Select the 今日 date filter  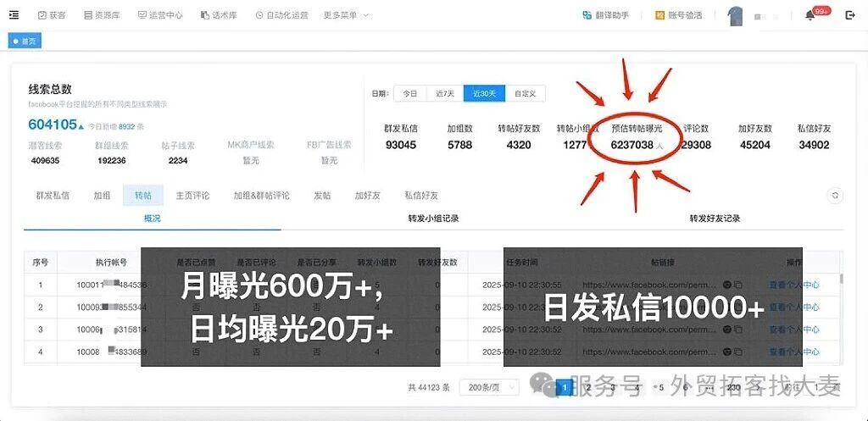click(x=410, y=93)
